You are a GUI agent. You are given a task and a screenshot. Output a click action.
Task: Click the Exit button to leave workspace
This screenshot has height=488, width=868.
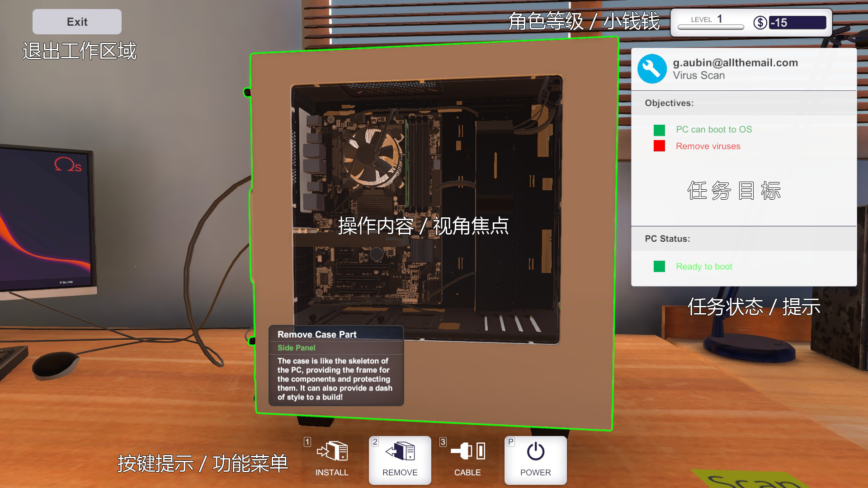click(77, 22)
